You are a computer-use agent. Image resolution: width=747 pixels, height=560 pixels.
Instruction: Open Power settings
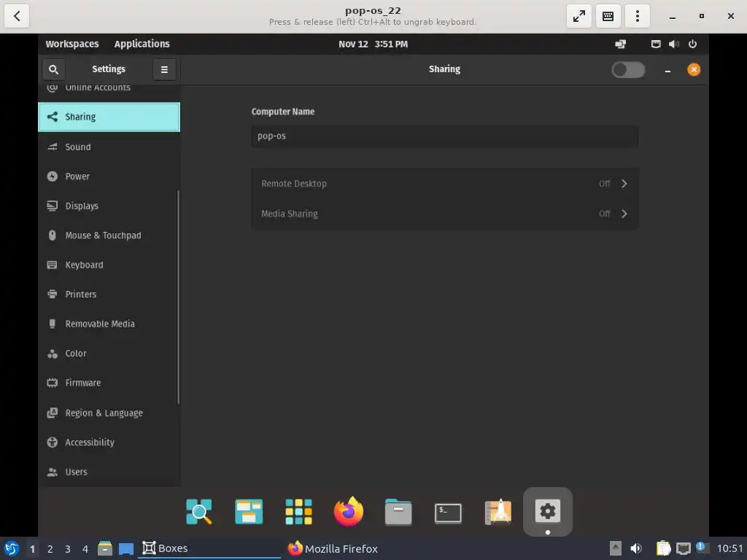click(109, 176)
